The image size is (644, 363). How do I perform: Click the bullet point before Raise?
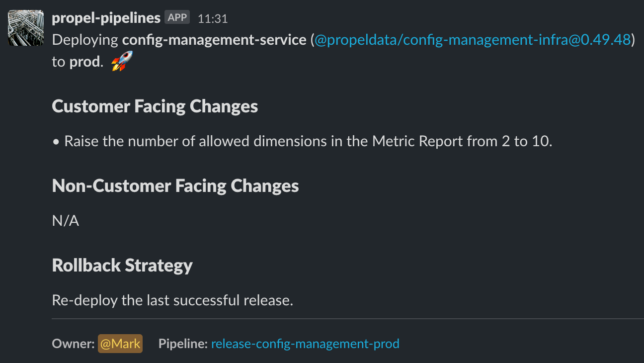pyautogui.click(x=56, y=142)
